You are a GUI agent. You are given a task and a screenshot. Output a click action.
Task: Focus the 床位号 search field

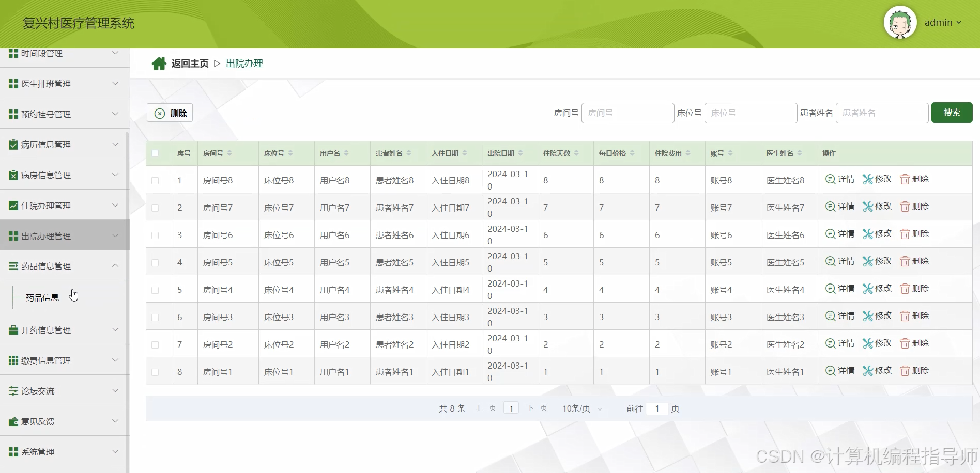(751, 113)
